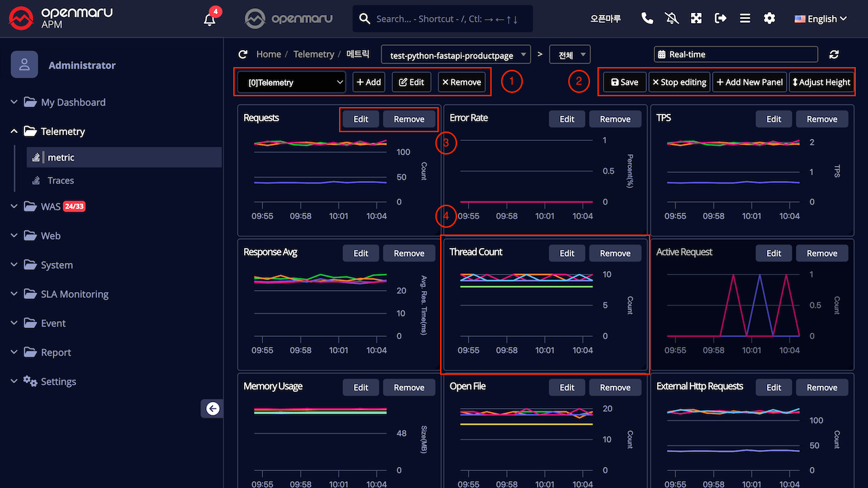Open the SLA Monitoring menu item
Image resolution: width=868 pixels, height=488 pixels.
[75, 294]
